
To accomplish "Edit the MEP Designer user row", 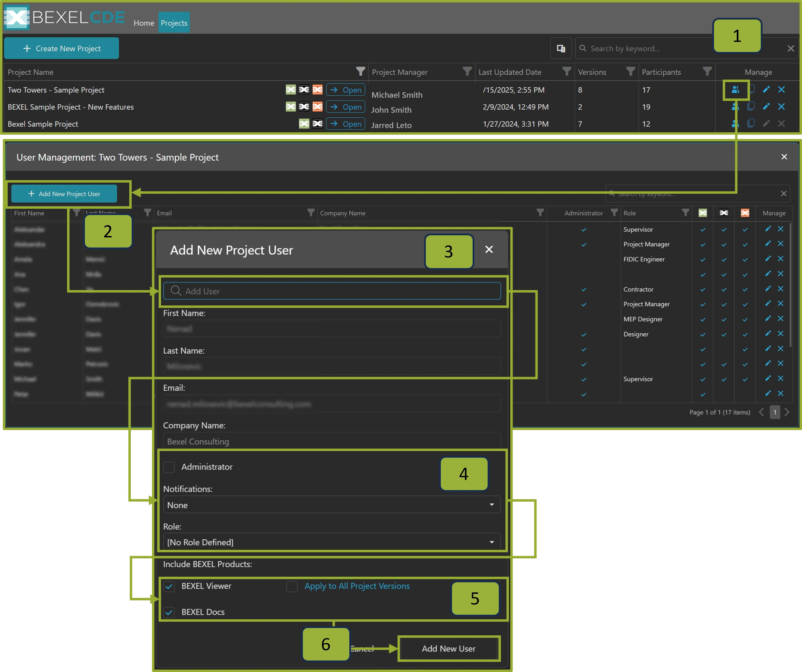I will pyautogui.click(x=768, y=319).
